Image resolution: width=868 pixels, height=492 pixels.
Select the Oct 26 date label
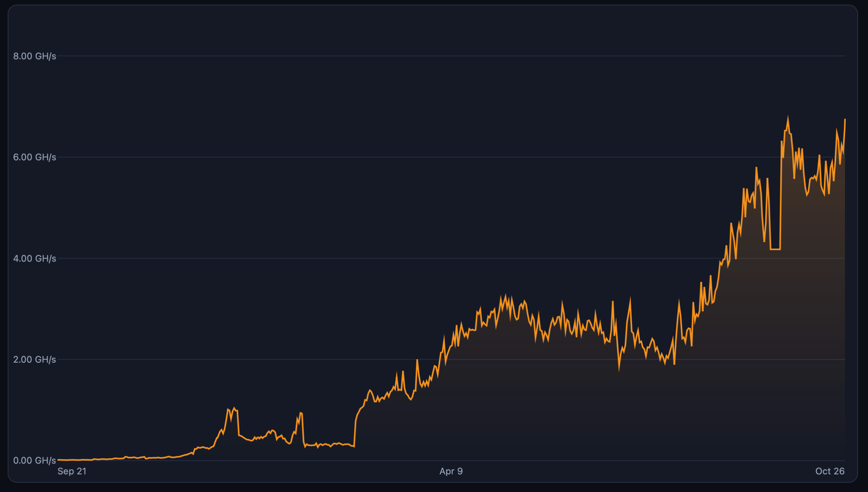click(830, 471)
